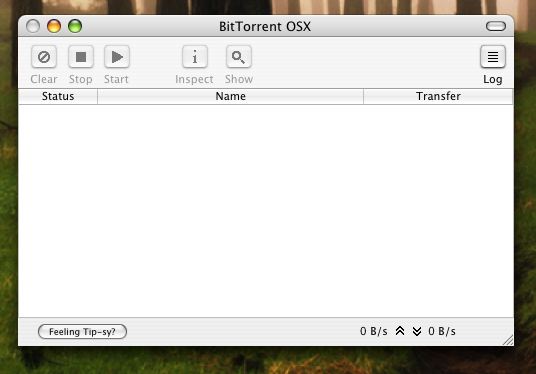Screen dimensions: 536x374
Task: Click the Feeling Tip-sy? button
Action: pos(82,332)
